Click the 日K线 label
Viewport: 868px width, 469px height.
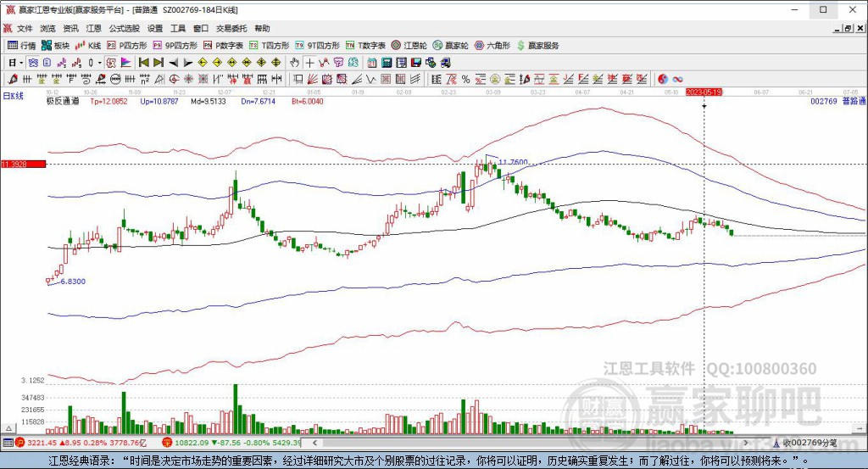coord(14,96)
